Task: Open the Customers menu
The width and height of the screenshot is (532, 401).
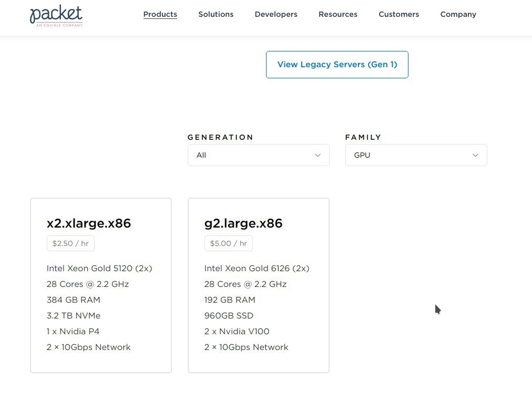Action: pyautogui.click(x=398, y=14)
